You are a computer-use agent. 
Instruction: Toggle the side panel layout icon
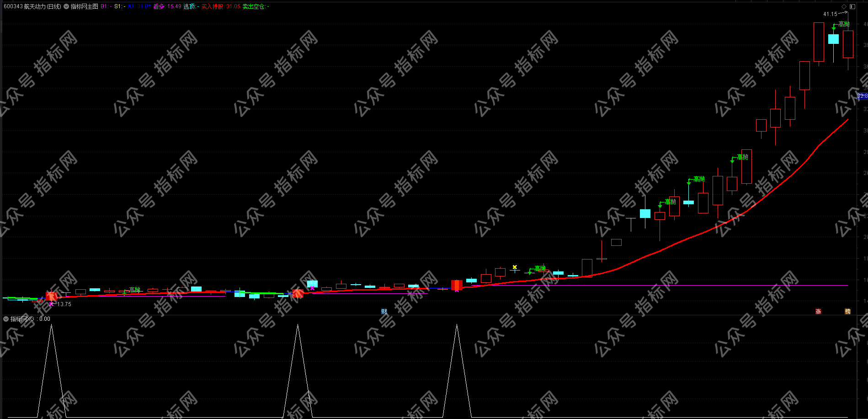click(852, 6)
